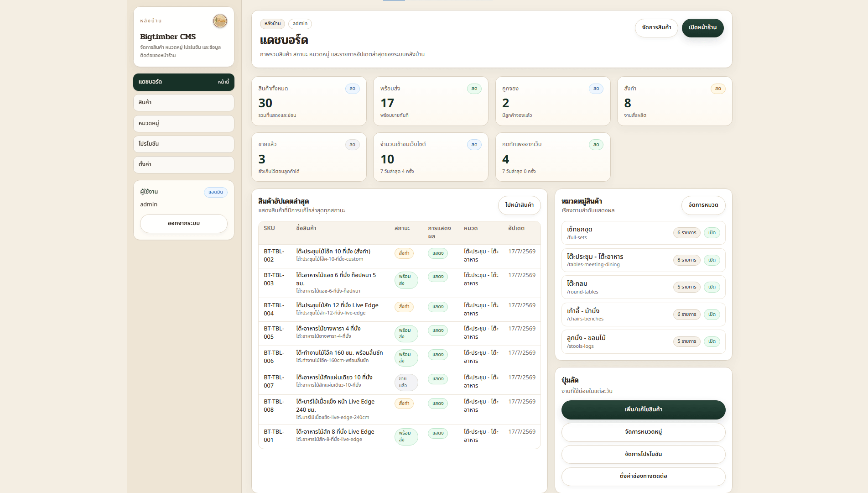Go to สินค้า in the sidebar
The width and height of the screenshot is (868, 493).
pyautogui.click(x=184, y=103)
